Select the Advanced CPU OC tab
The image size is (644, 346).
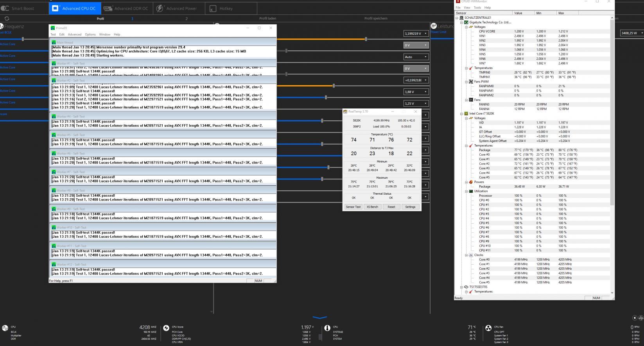pyautogui.click(x=75, y=8)
